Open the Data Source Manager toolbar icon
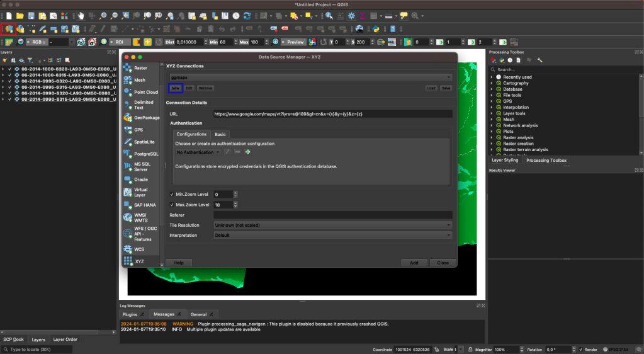644x354 pixels. 8,29
